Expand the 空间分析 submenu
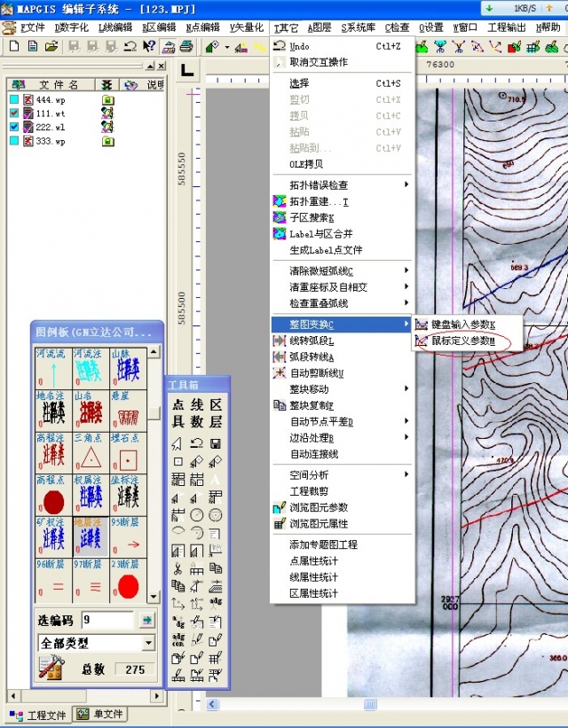Screen dimensions: 568x728 (342, 475)
